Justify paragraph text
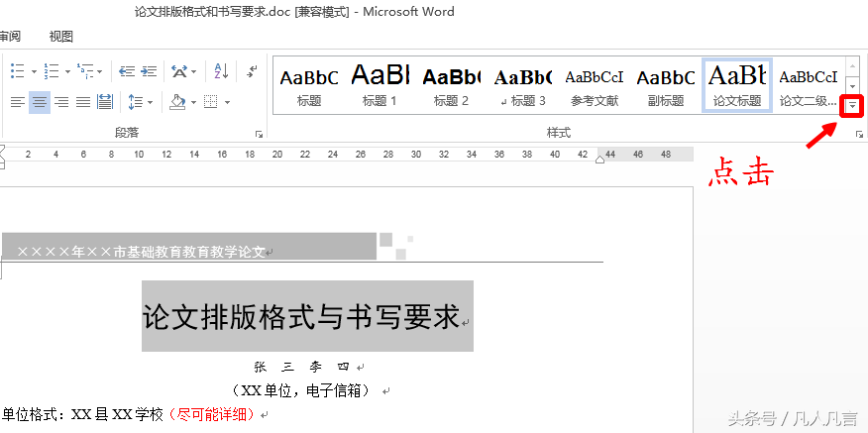 82,102
